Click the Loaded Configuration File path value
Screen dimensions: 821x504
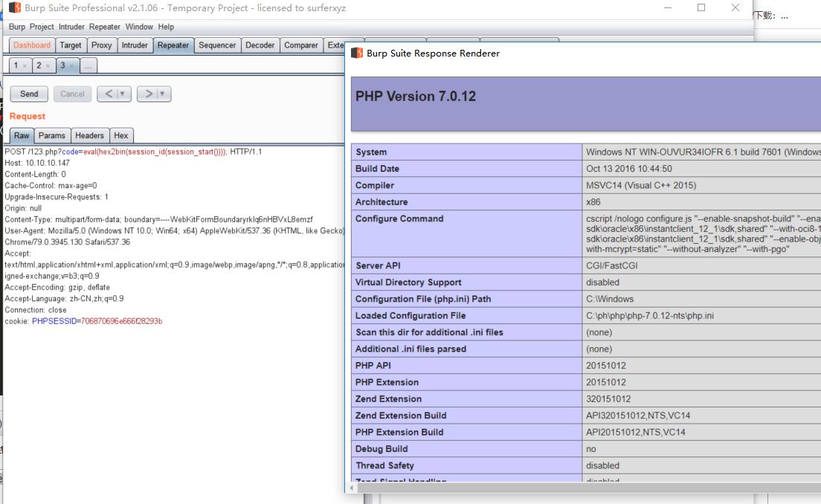(x=650, y=316)
